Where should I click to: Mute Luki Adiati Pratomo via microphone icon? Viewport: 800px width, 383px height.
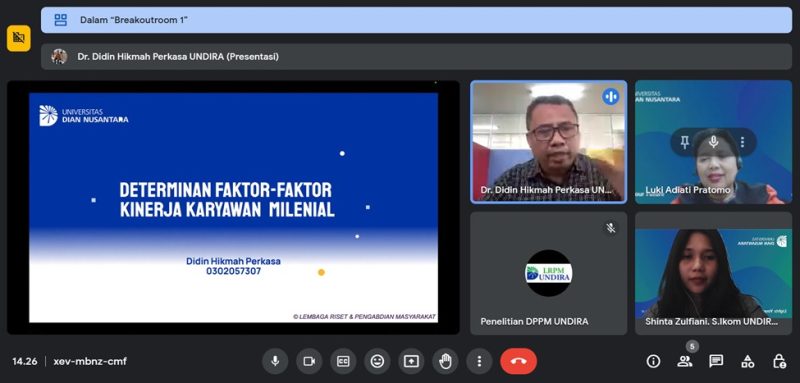[x=713, y=142]
